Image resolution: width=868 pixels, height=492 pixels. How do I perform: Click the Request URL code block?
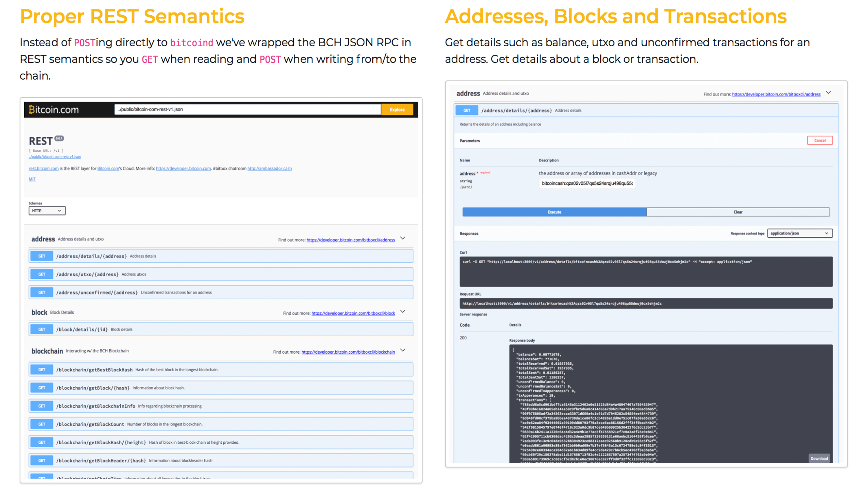(x=646, y=303)
